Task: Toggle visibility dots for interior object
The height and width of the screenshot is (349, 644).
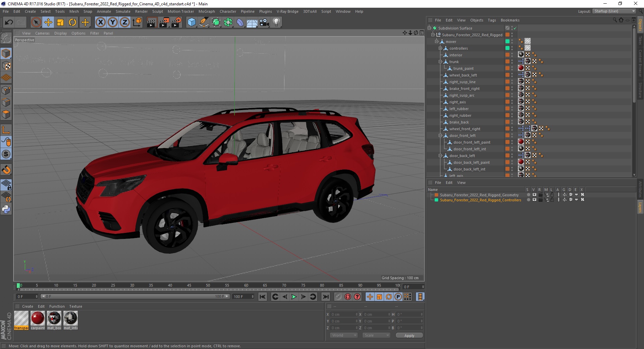Action: pyautogui.click(x=512, y=55)
